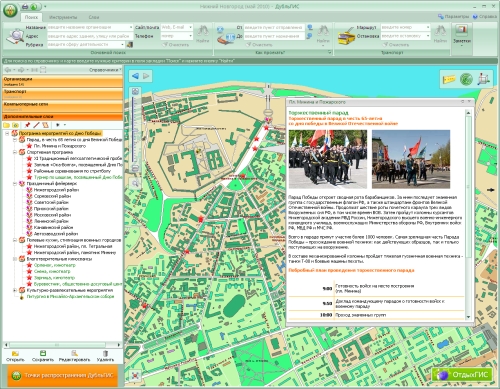This screenshot has height=389, width=500.
Task: Expand Культурно-развлекательные мероприятия tree node
Action: (15, 290)
